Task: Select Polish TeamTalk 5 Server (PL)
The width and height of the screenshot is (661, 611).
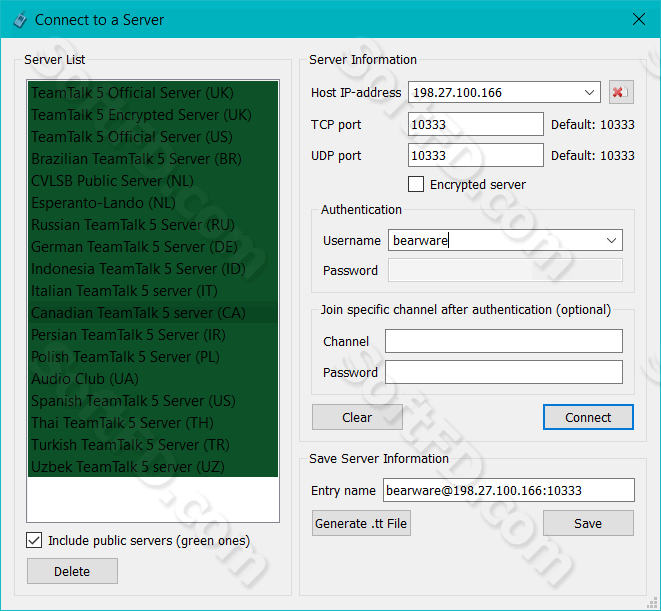Action: pyautogui.click(x=153, y=357)
